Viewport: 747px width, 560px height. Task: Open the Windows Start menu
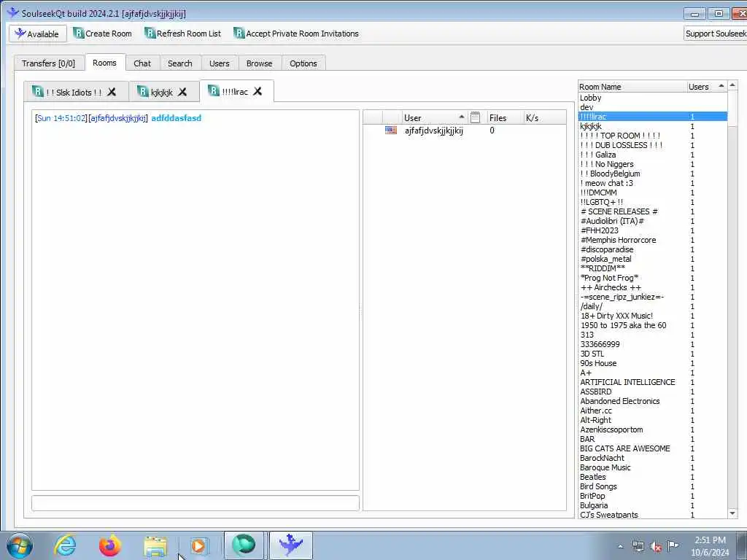coord(20,545)
